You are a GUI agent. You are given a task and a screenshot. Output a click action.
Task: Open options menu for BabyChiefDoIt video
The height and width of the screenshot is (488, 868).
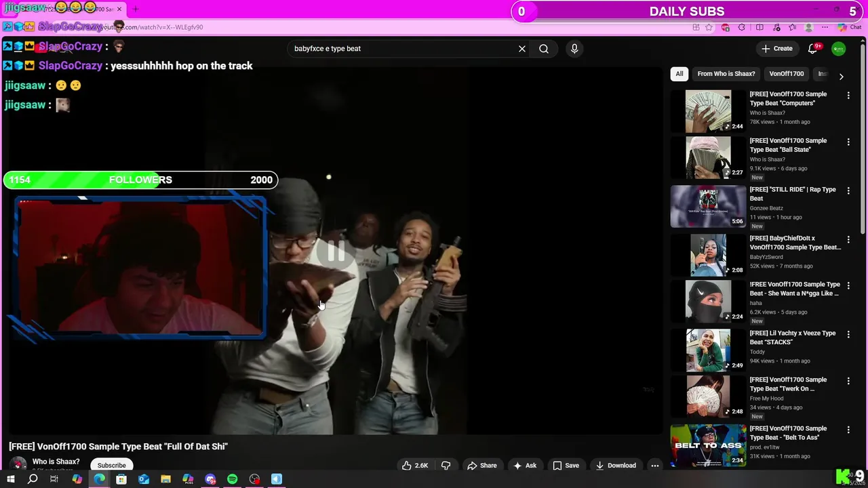point(848,239)
